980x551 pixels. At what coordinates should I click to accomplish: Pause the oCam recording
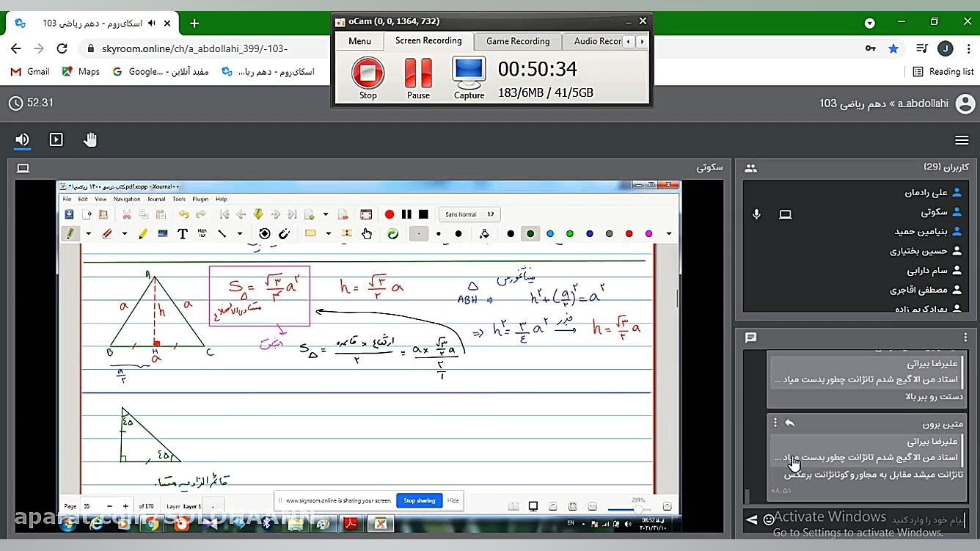point(418,78)
